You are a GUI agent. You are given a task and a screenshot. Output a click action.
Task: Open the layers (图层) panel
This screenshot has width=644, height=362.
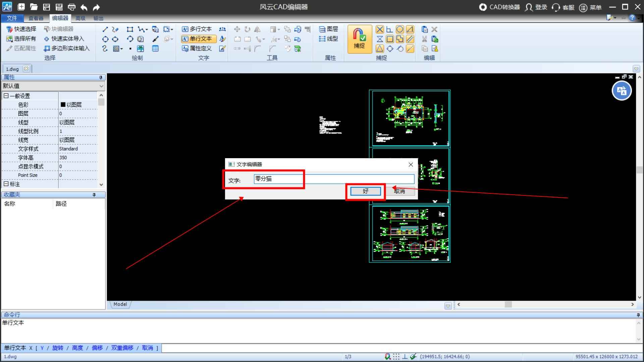(328, 29)
